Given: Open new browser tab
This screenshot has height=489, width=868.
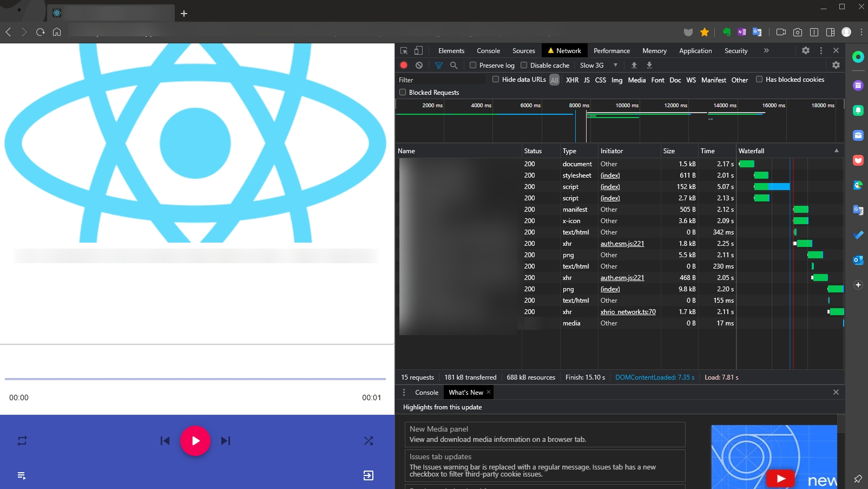Looking at the screenshot, I should coord(184,14).
